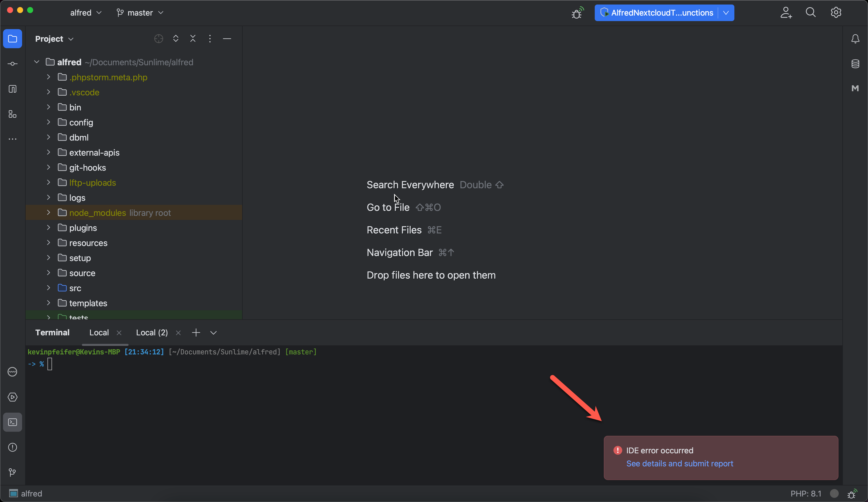Open the run configuration dropdown arrow

[726, 13]
